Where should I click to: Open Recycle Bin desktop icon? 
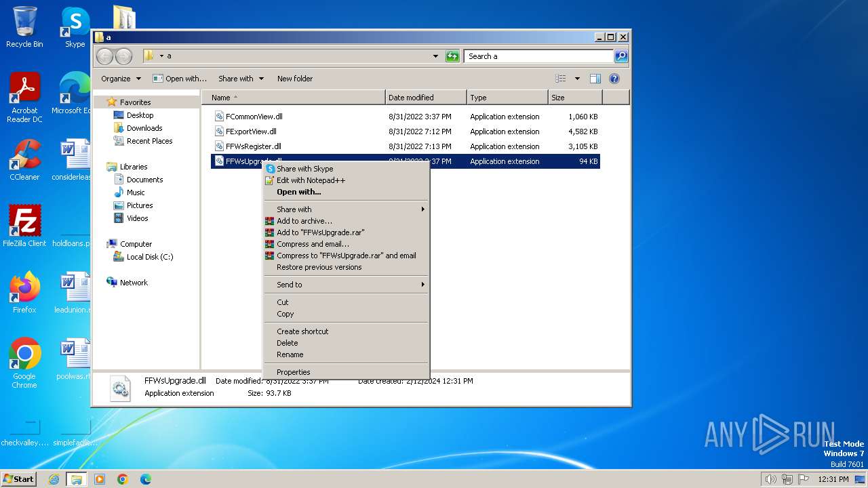pos(24,27)
